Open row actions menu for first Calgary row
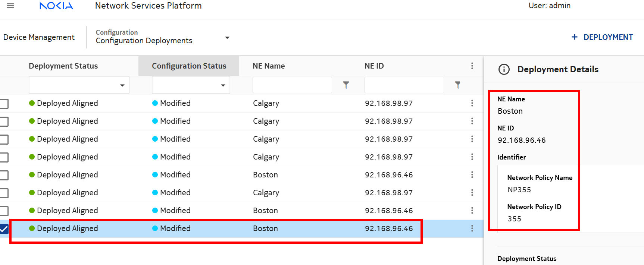 [472, 103]
